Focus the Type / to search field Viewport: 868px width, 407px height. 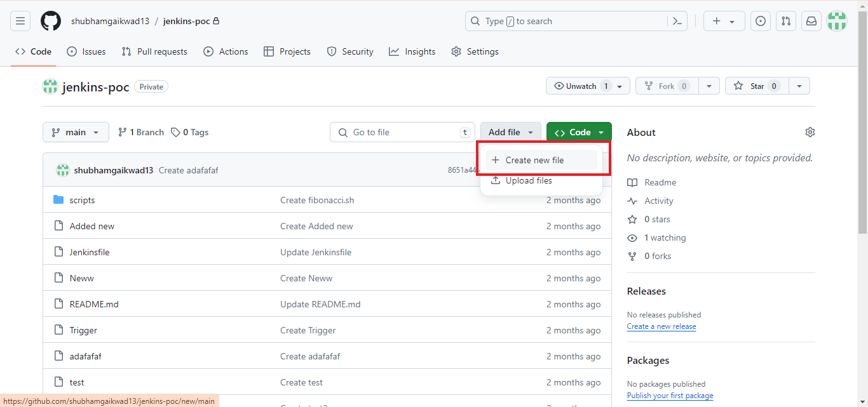pos(567,21)
